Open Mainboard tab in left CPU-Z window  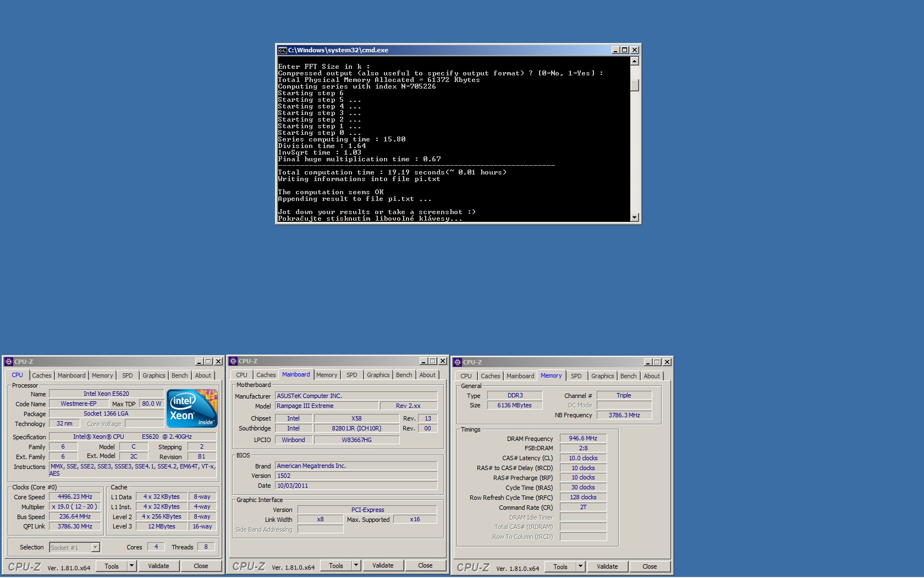point(71,375)
